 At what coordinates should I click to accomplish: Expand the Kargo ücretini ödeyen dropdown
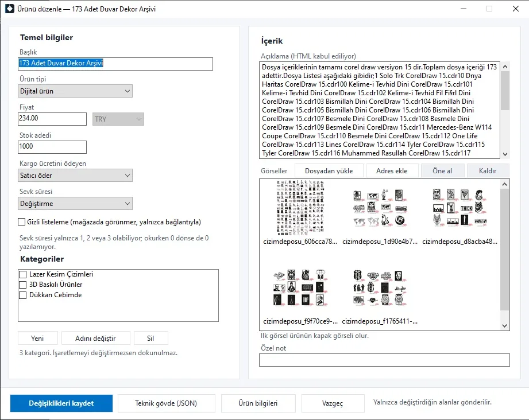click(x=75, y=175)
